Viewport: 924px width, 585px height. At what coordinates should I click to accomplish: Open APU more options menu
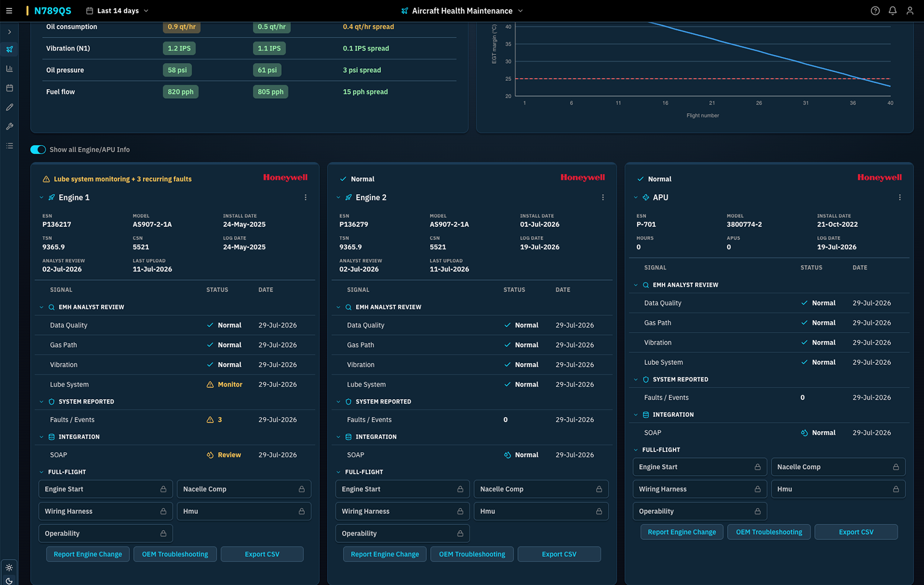(900, 198)
